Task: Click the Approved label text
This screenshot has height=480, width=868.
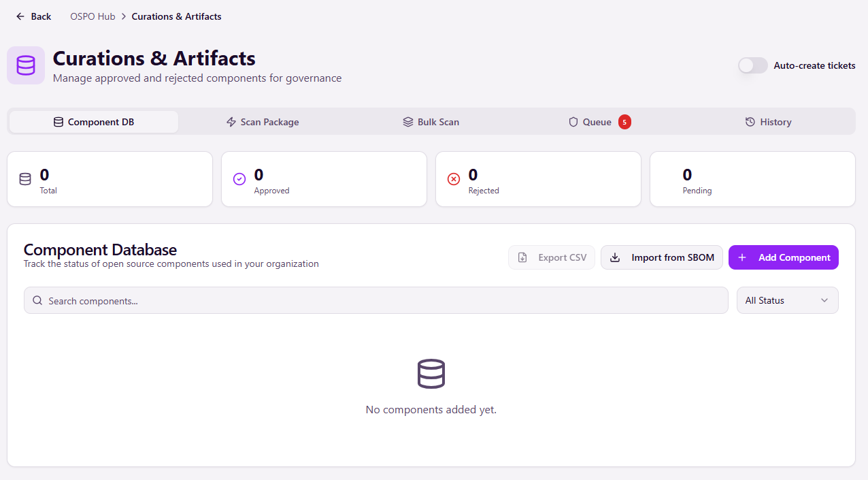Action: pos(272,191)
